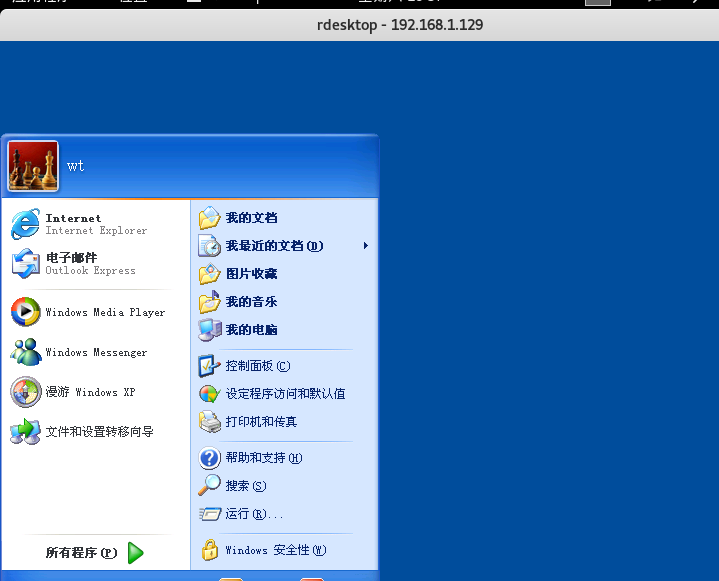The image size is (719, 581).
Task: Select the 我的文档 menu entry text
Action: click(252, 218)
